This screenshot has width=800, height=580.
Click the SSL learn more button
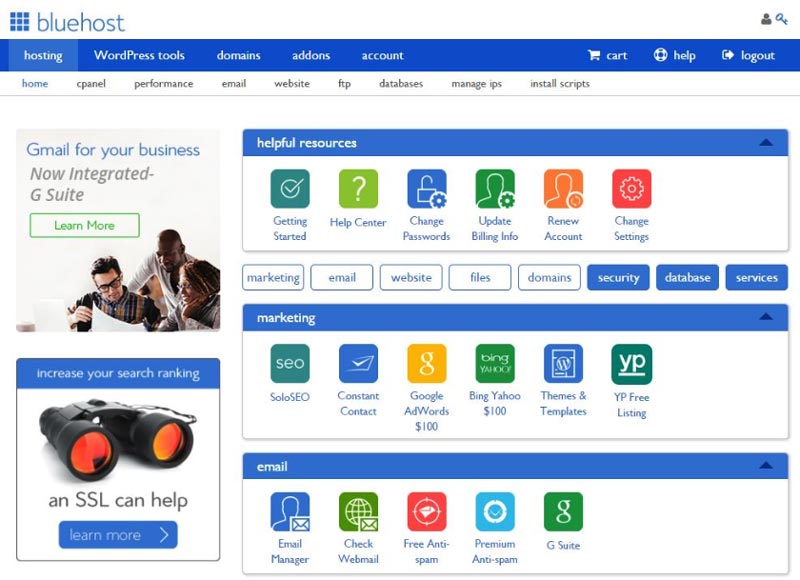(118, 535)
